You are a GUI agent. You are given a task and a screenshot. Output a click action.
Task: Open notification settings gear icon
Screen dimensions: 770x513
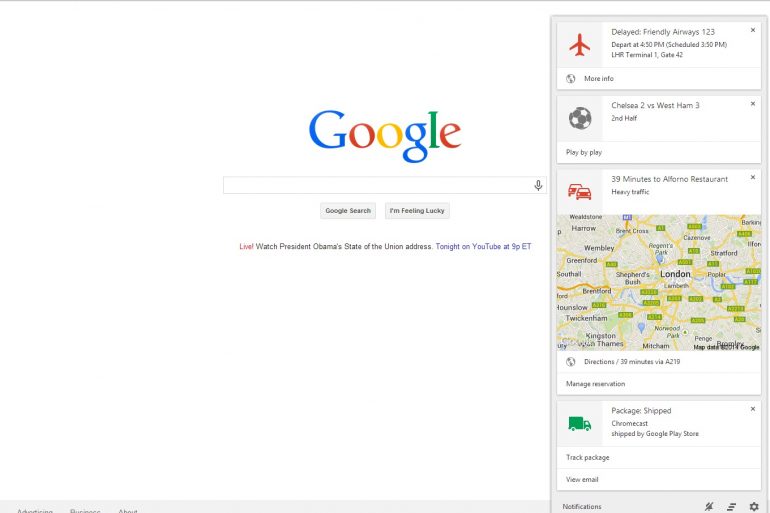click(754, 507)
